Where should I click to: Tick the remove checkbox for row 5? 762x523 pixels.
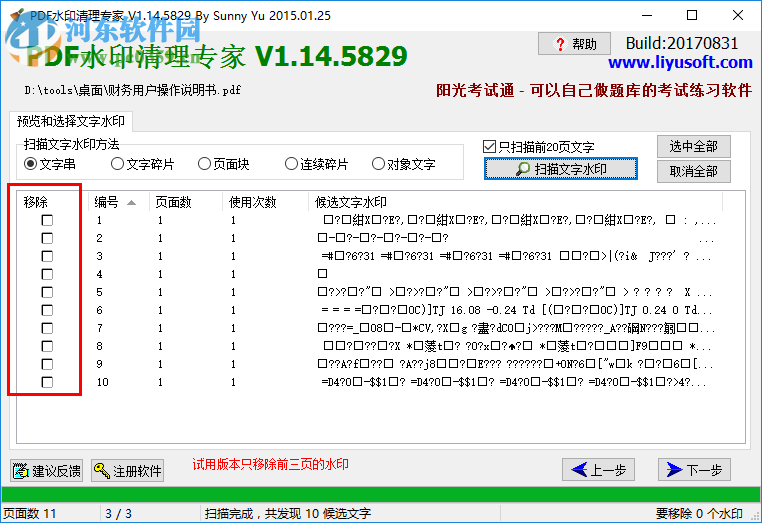[47, 292]
